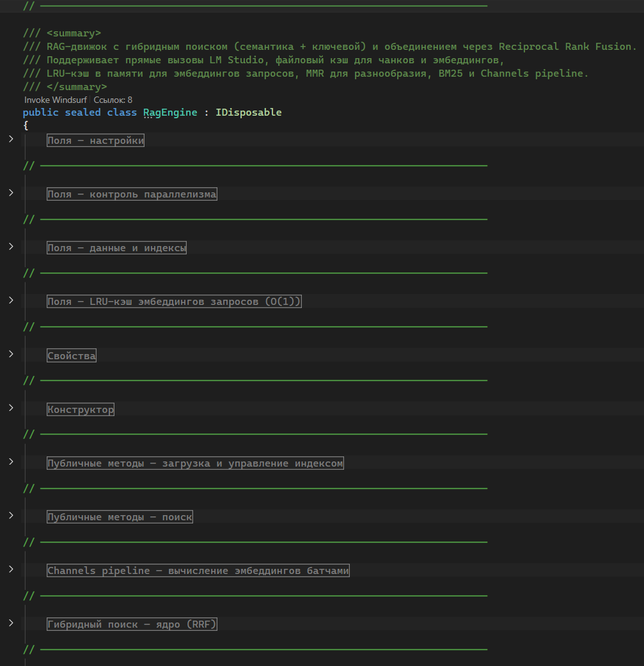Viewport: 644px width, 666px height.
Task: Unfold the 'Channels pipeline' region arrow
Action: (11, 568)
